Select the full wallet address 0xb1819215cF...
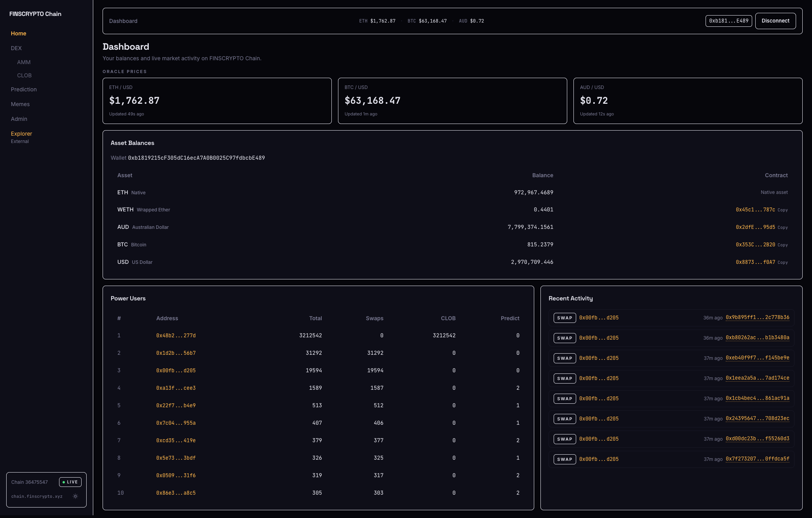This screenshot has width=812, height=518. [197, 158]
